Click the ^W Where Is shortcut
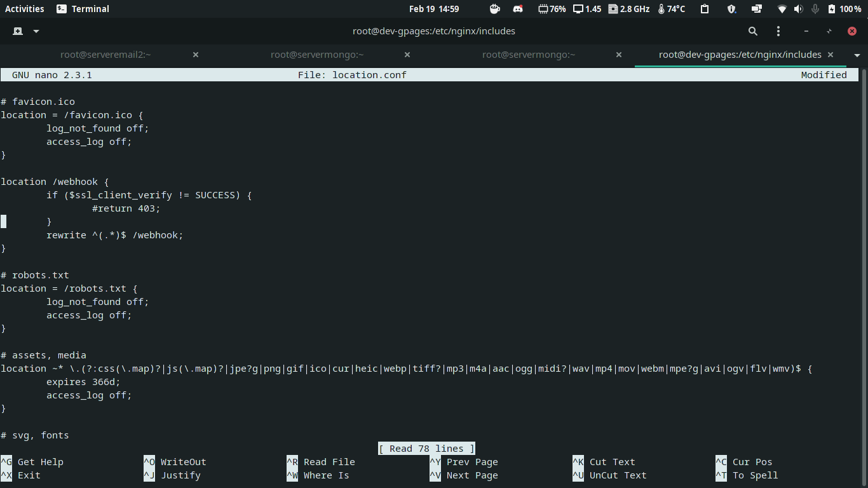 click(318, 475)
